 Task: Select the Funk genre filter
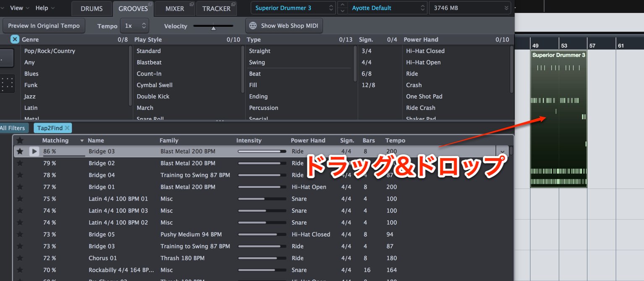click(x=31, y=85)
